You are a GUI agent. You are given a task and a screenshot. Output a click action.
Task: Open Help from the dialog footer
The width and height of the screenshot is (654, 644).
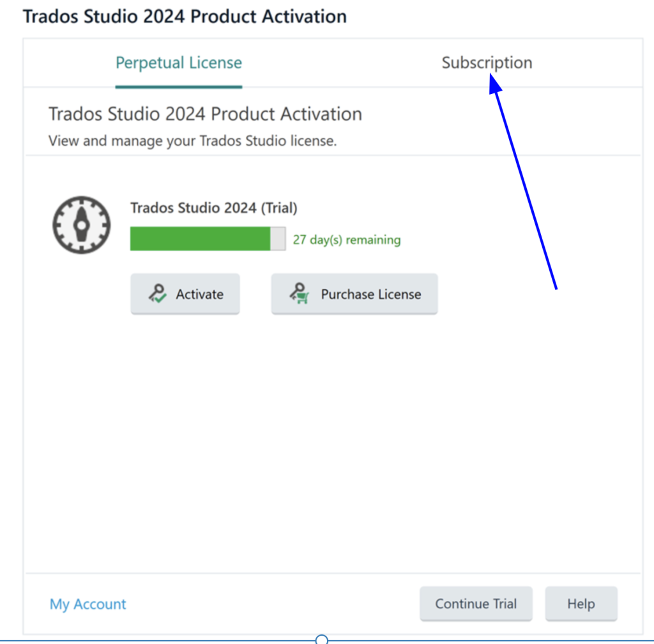(581, 604)
